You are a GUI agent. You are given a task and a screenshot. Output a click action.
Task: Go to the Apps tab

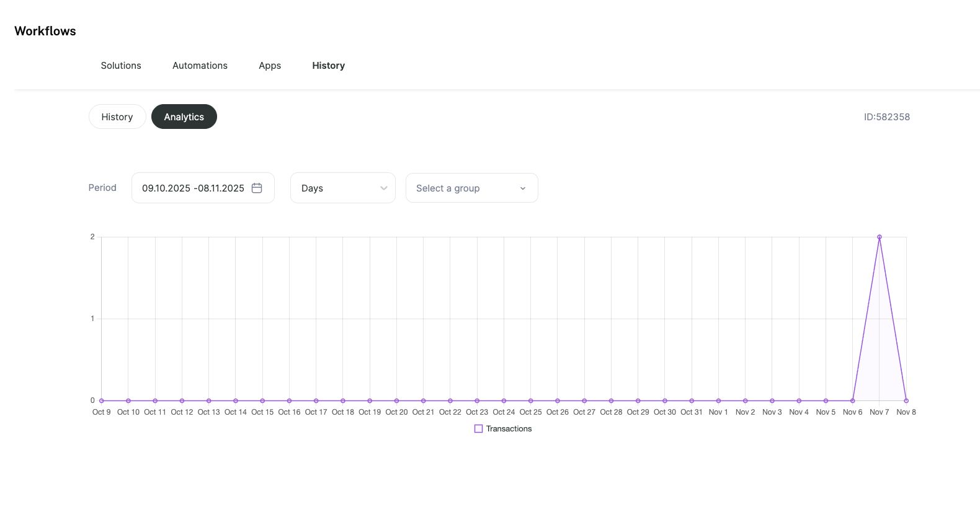(270, 66)
